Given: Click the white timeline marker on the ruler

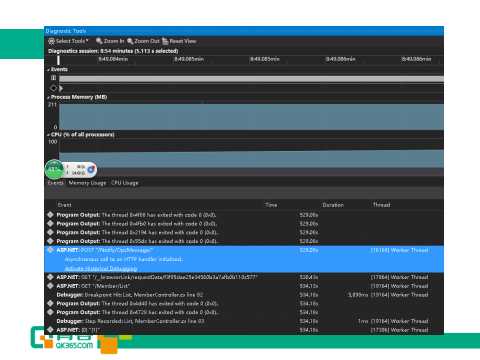Looking at the screenshot, I should tap(58, 60).
